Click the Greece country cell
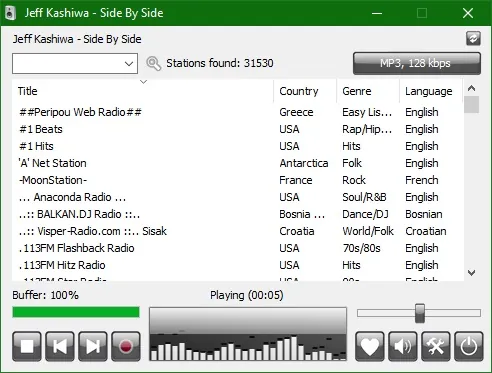Viewport: 492px width, 373px height. tap(296, 112)
